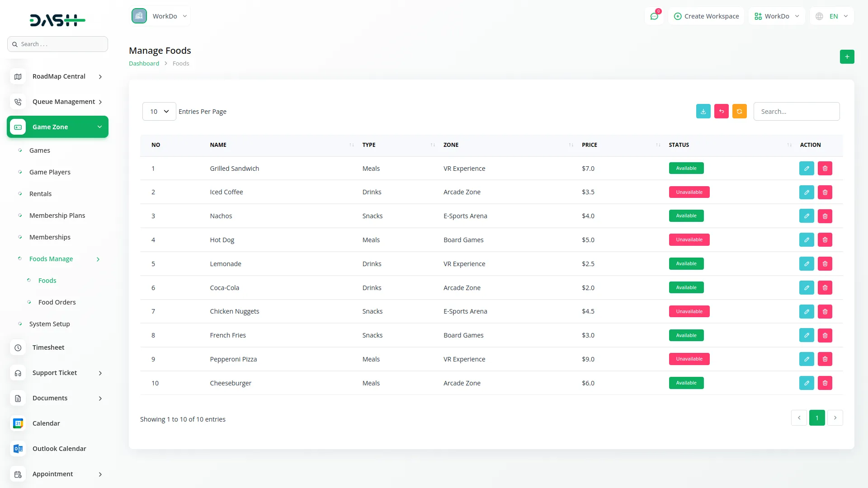Image resolution: width=868 pixels, height=488 pixels.
Task: Go to next pagination page arrow
Action: (835, 418)
